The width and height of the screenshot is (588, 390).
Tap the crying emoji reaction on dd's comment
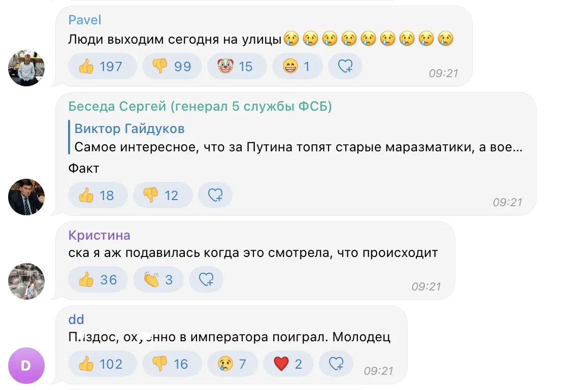pyautogui.click(x=232, y=364)
